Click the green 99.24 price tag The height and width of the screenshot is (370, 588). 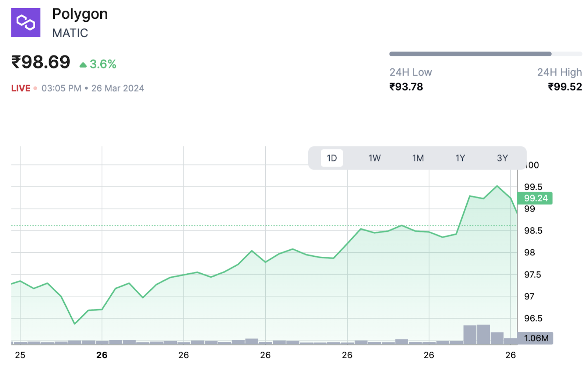tap(535, 198)
